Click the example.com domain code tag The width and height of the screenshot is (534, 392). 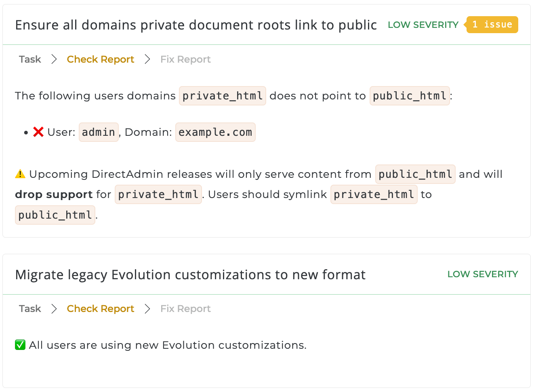coord(215,132)
